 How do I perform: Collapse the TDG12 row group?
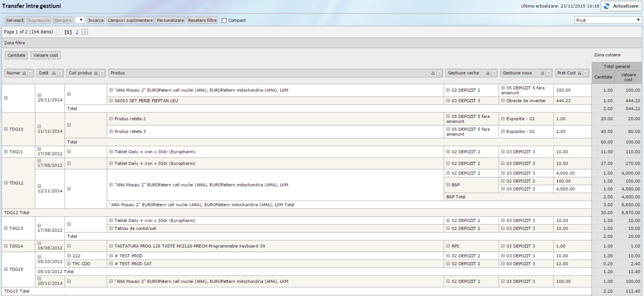pos(6,183)
